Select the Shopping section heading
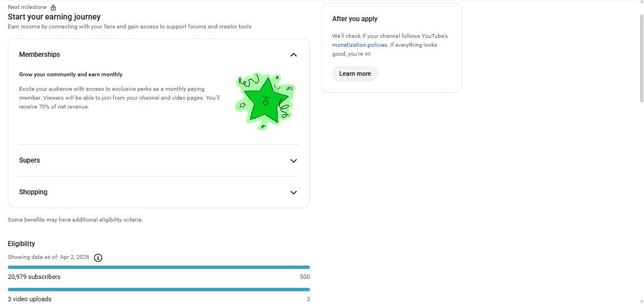This screenshot has height=304, width=644. (33, 192)
